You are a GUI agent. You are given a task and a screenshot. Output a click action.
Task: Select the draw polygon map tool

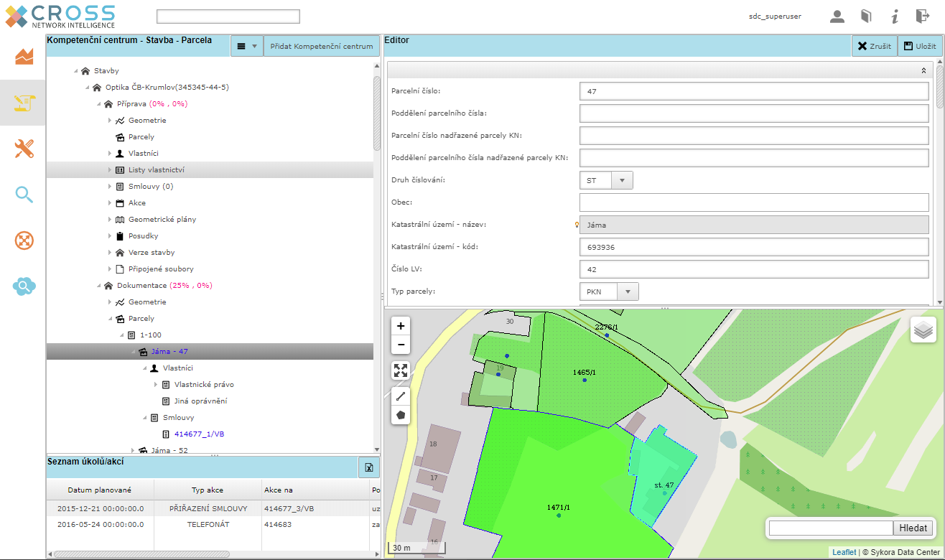point(401,415)
